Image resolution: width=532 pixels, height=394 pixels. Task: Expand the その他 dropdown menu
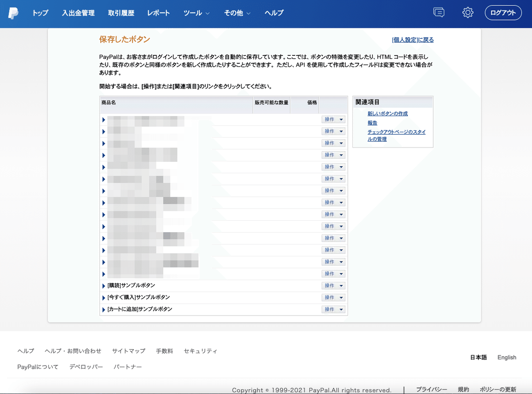pyautogui.click(x=237, y=13)
